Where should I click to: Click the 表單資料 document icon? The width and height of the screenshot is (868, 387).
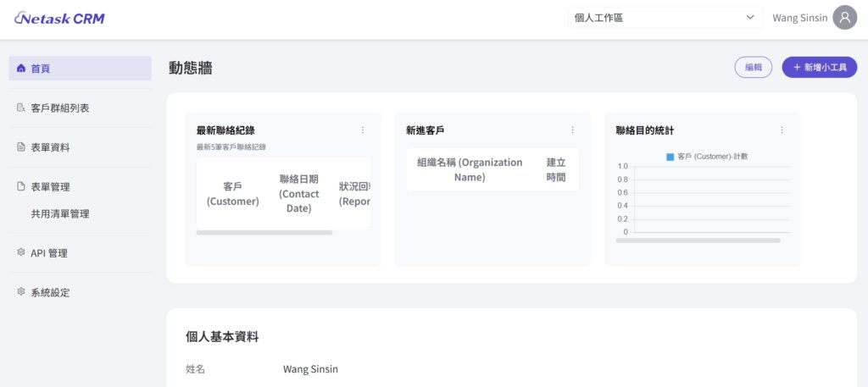(x=21, y=147)
